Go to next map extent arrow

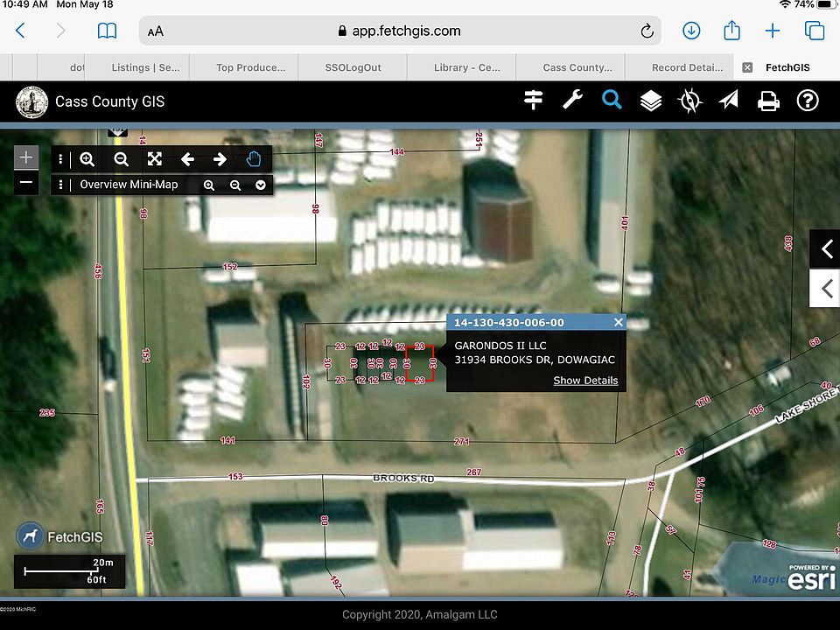220,159
